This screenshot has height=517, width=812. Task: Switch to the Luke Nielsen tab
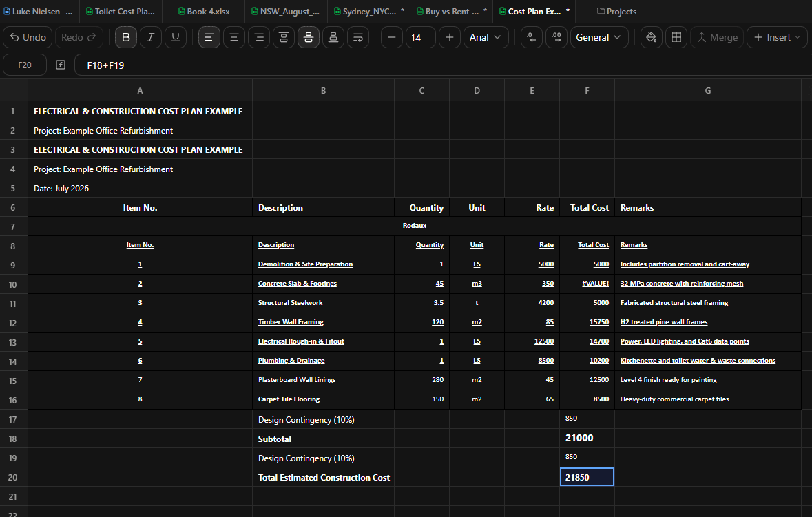(39, 12)
